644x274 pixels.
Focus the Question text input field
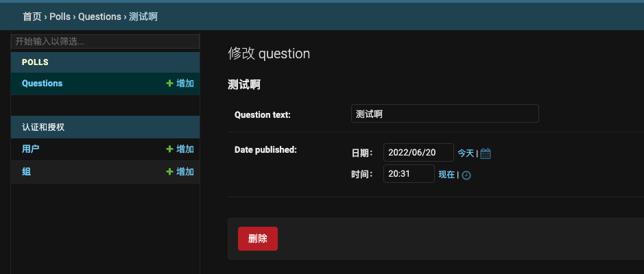point(445,113)
